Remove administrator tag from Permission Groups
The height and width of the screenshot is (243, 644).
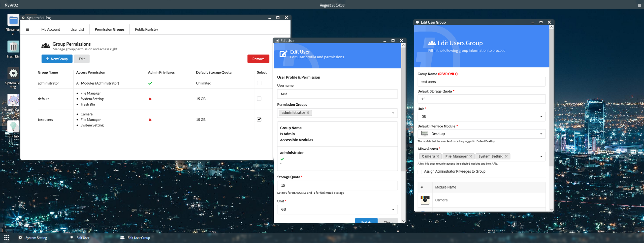[308, 113]
